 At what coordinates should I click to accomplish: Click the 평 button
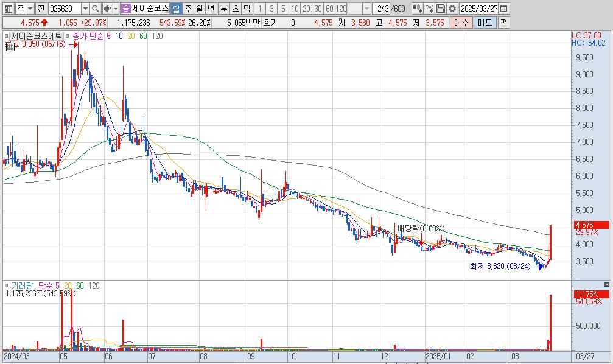[503, 23]
